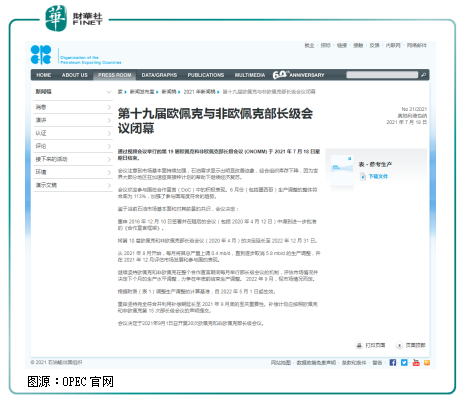Viewport: 467px width, 399px height.
Task: Open the PUBLICATIONS menu item
Action: click(x=206, y=75)
